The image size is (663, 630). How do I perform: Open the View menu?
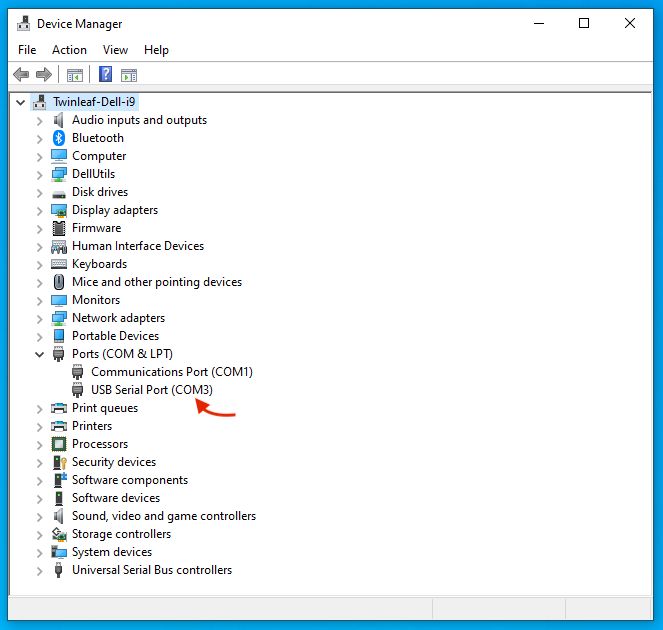[x=115, y=50]
